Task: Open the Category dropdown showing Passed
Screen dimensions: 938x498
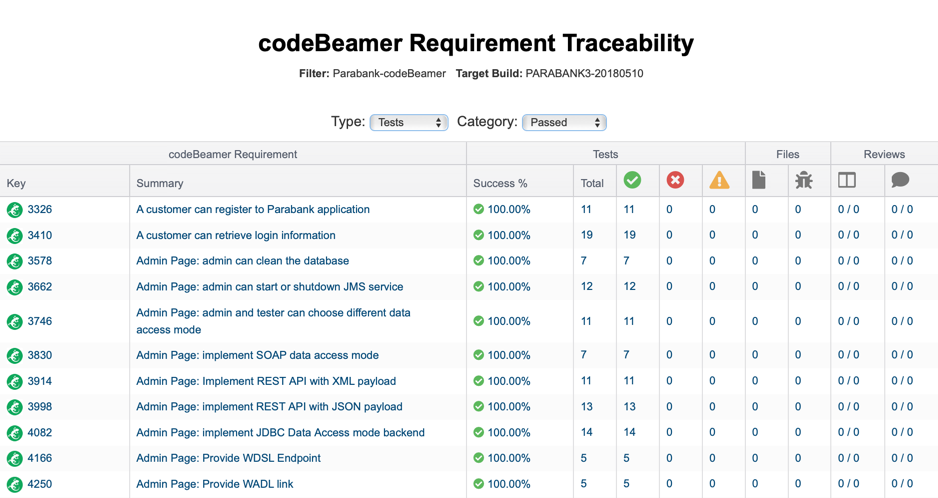Action: pyautogui.click(x=565, y=122)
